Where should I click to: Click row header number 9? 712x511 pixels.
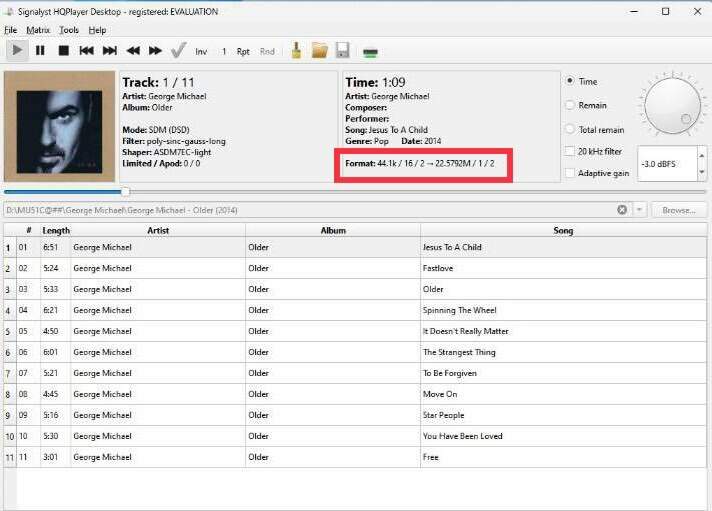tap(8, 415)
